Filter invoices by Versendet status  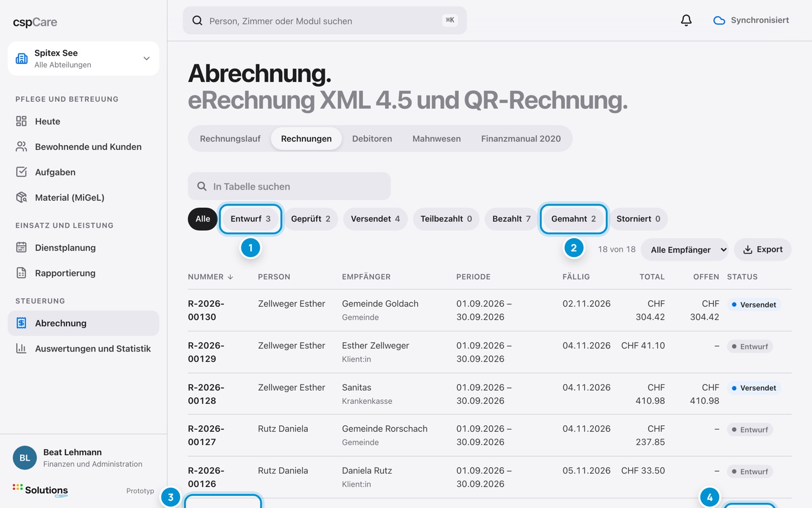(376, 219)
